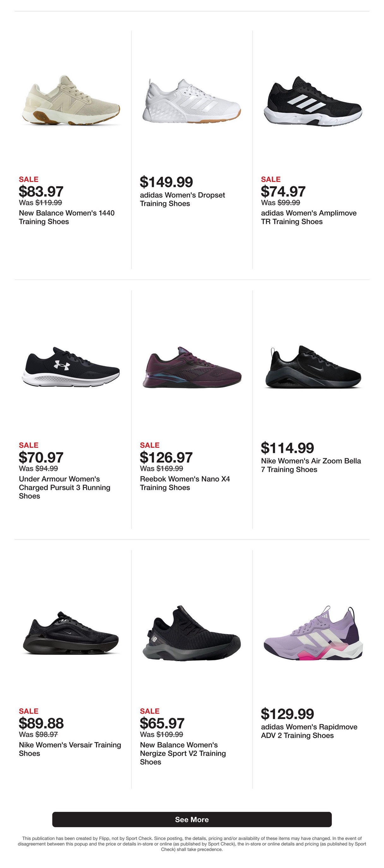Viewport: 384px width, 868px height.
Task: Open adidas Women's Amplimove TR Training Shoes title
Action: [309, 217]
